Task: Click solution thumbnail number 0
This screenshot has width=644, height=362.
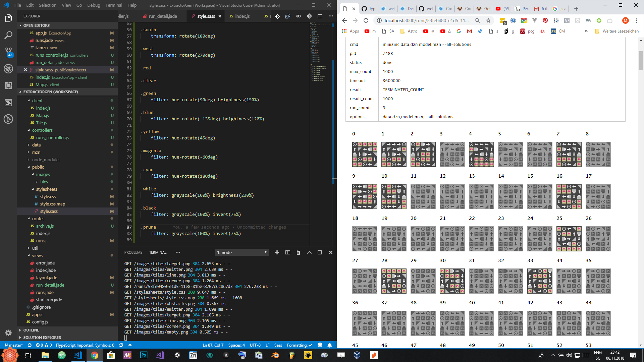Action: tap(365, 154)
